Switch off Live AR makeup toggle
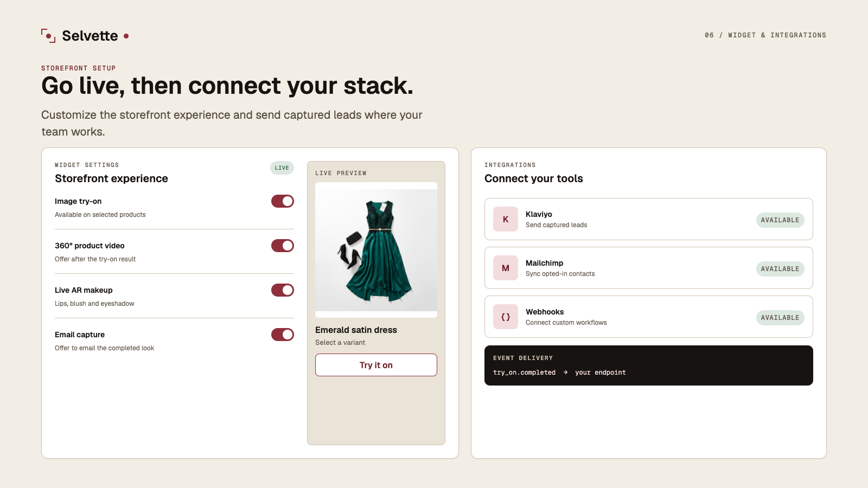The height and width of the screenshot is (488, 868). coord(283,290)
